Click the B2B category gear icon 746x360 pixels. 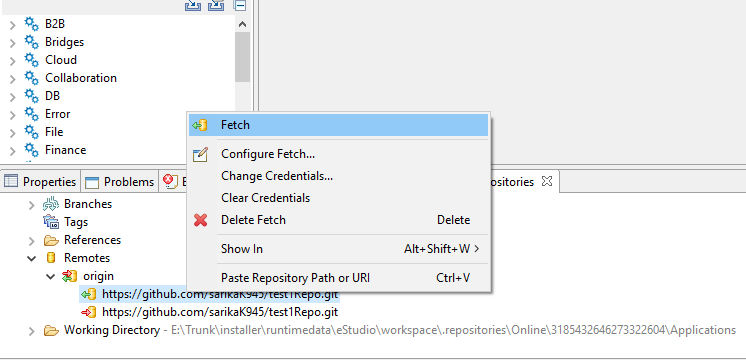tap(31, 24)
